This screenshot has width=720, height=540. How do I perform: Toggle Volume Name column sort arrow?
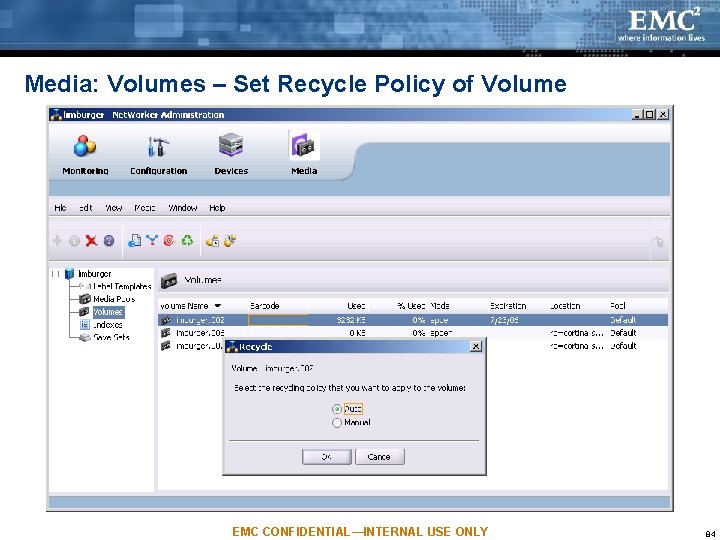[x=218, y=306]
